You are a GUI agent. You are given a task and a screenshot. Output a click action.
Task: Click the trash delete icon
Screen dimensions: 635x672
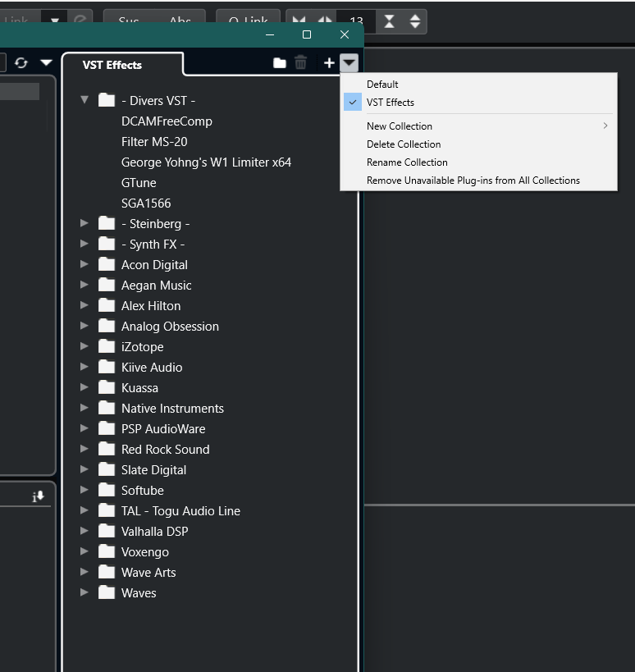(x=301, y=63)
